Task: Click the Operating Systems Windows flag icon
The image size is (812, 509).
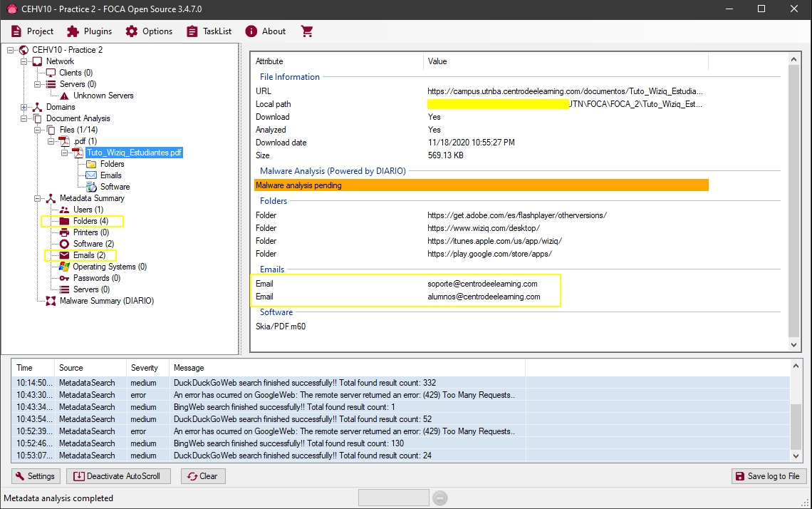Action: click(x=64, y=267)
